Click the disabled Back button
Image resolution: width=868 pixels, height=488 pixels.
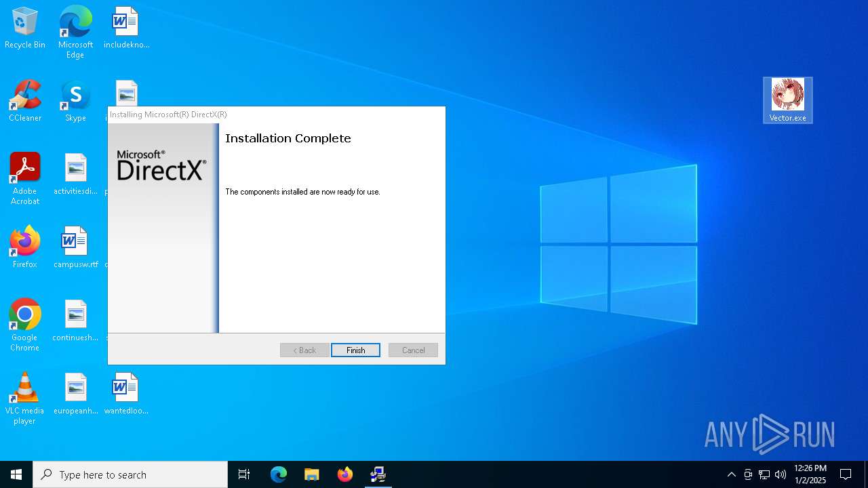pos(304,350)
